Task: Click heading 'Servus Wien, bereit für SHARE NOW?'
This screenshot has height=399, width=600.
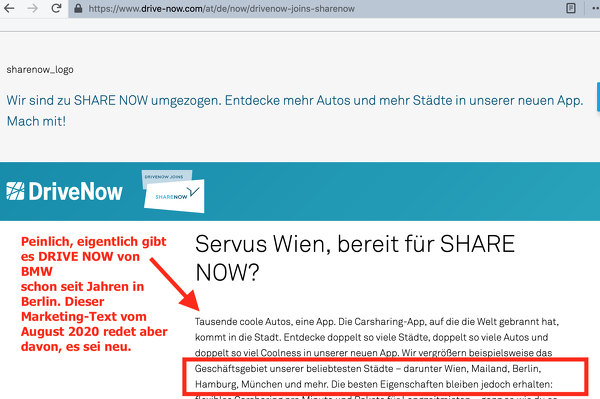Action: pyautogui.click(x=355, y=258)
